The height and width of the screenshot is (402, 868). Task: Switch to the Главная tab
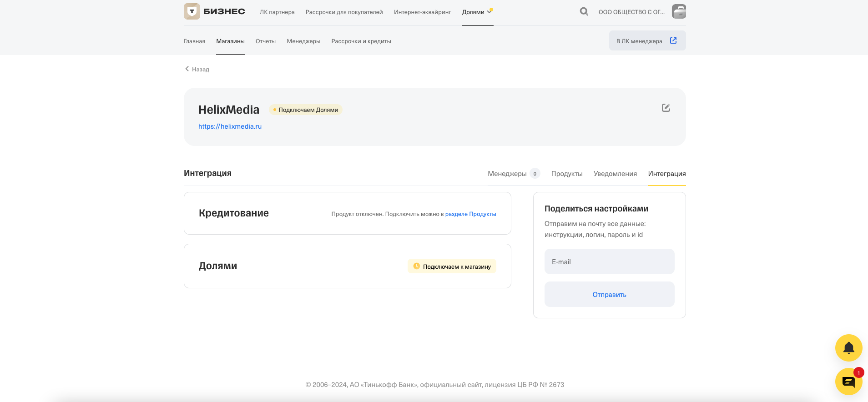pos(195,41)
